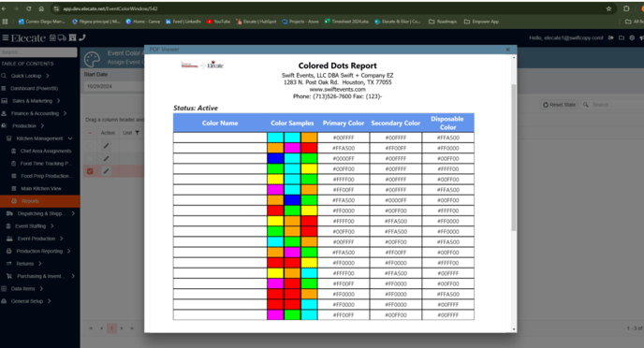644x348 pixels.
Task: Go to first page in grid pager
Action: click(91, 328)
